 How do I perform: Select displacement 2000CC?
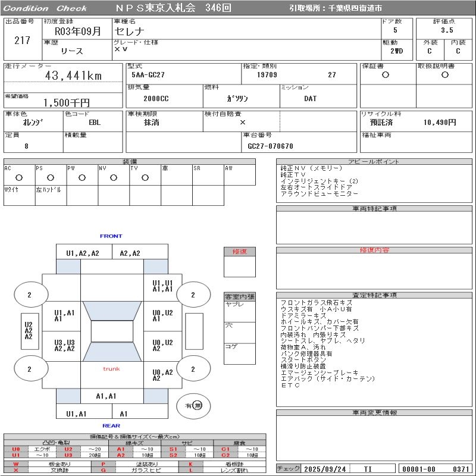click(x=156, y=99)
